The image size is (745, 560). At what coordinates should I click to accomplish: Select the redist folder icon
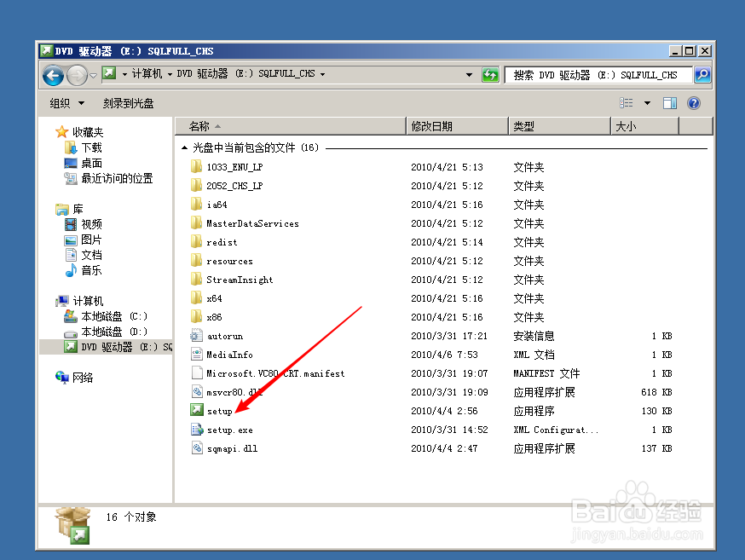point(196,242)
